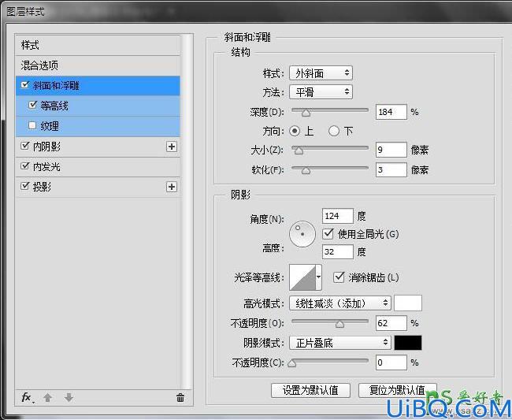The image size is (512, 420).
Task: Open the 方法 dropdown showing 平滑
Action: tap(321, 92)
